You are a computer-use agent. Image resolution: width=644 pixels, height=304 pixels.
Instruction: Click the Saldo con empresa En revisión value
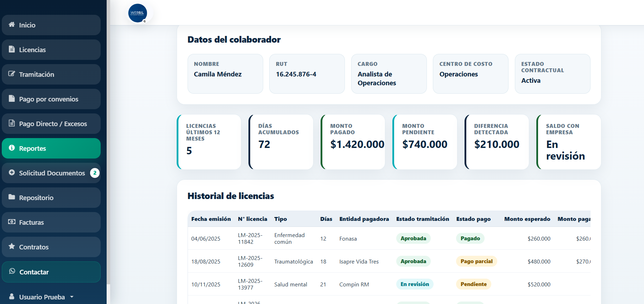coord(566,150)
